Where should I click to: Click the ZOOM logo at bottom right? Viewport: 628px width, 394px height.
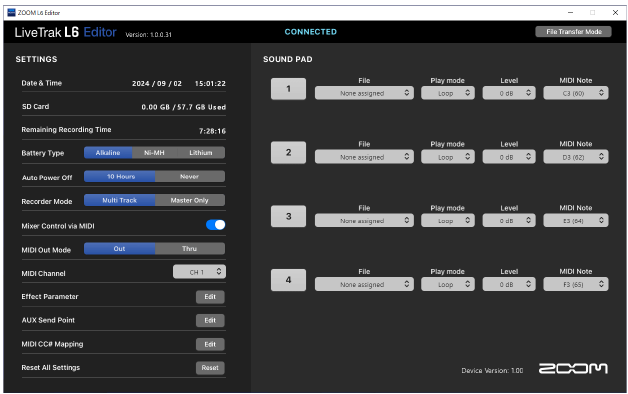573,368
